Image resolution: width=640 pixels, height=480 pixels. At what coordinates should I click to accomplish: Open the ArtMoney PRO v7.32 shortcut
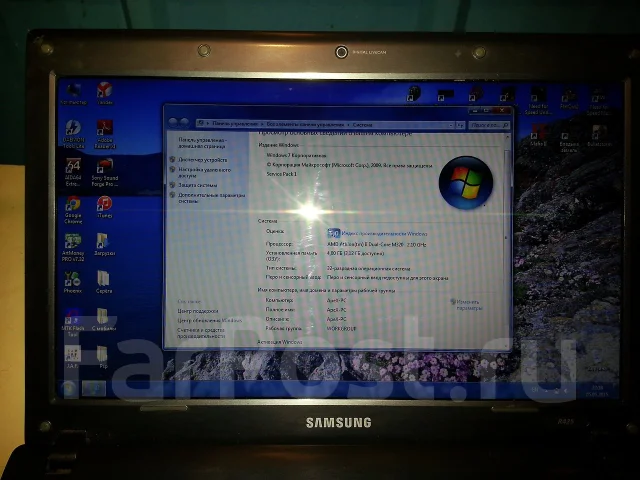tap(73, 247)
